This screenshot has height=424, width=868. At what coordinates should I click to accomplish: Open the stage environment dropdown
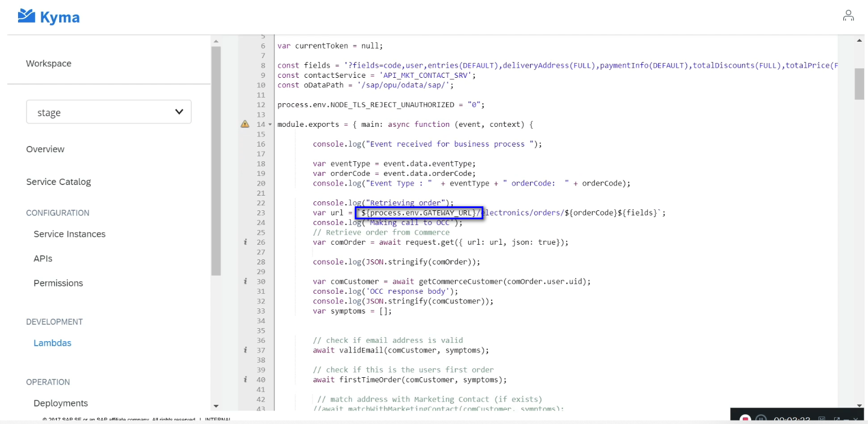(x=109, y=112)
